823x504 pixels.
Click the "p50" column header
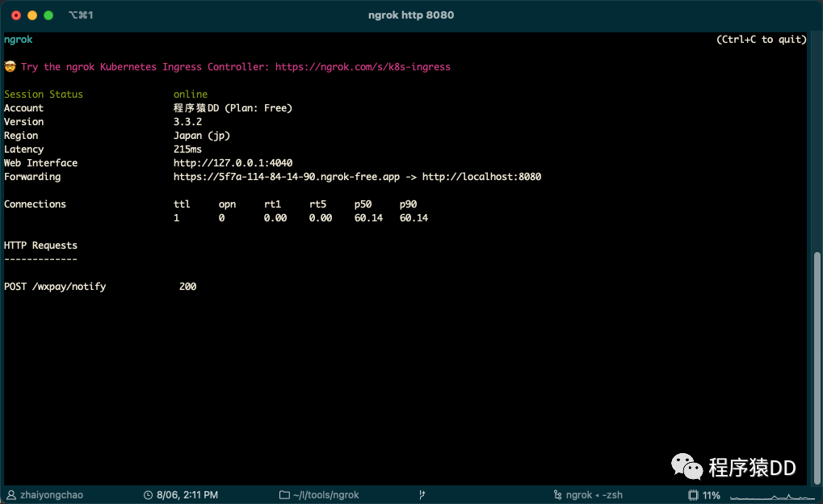point(363,204)
